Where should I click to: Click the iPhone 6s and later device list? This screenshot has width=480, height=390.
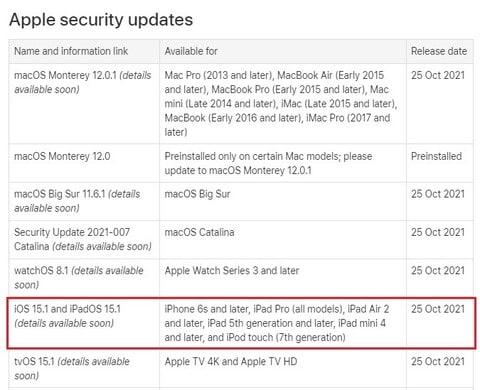click(x=277, y=323)
